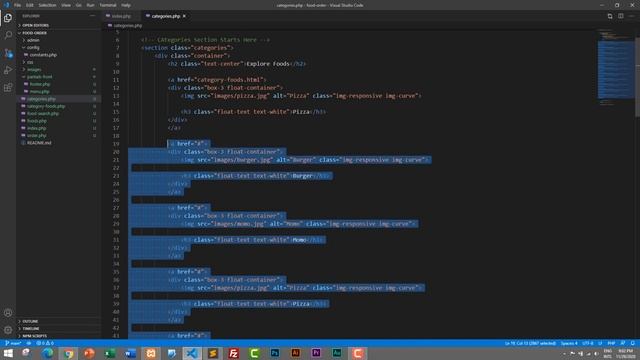Open footer.php in the explorer

coord(40,84)
